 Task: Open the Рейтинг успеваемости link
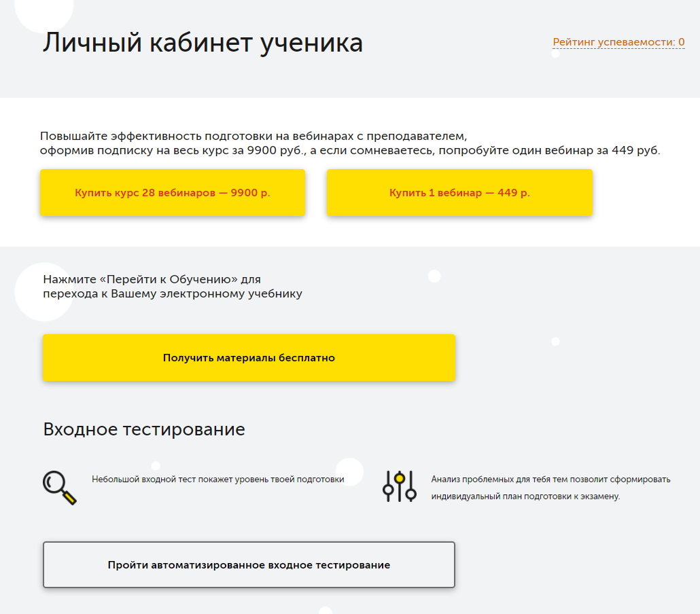618,42
